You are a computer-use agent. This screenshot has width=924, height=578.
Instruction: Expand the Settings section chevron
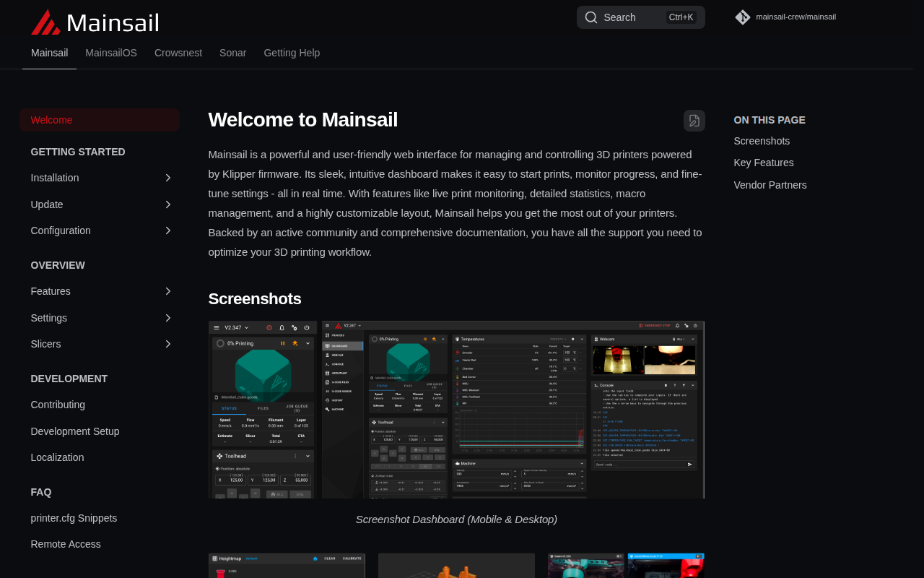168,318
